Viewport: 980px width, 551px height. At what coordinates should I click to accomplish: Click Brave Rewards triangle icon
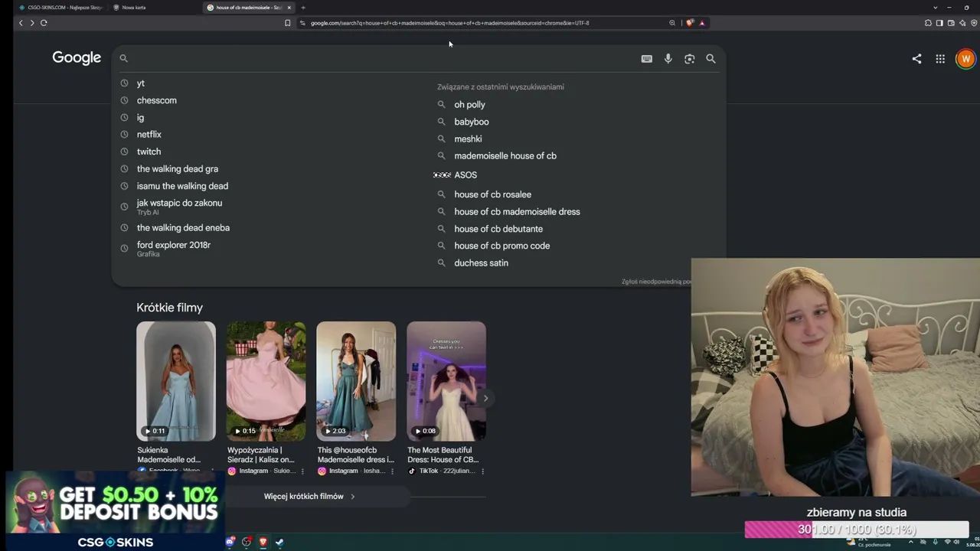pyautogui.click(x=701, y=23)
